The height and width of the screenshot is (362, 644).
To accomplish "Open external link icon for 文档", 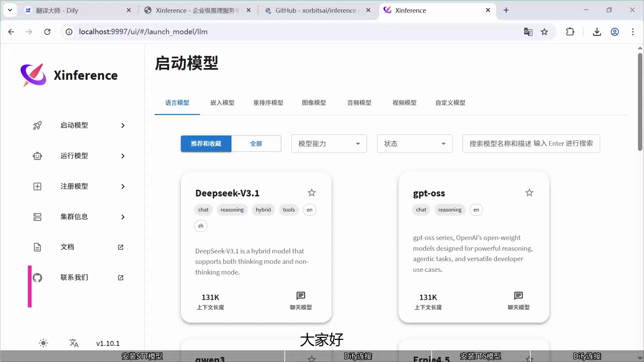I will click(121, 247).
